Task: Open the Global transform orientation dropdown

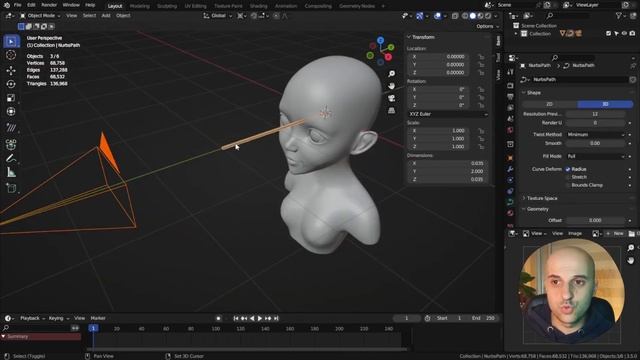Action: pyautogui.click(x=218, y=16)
